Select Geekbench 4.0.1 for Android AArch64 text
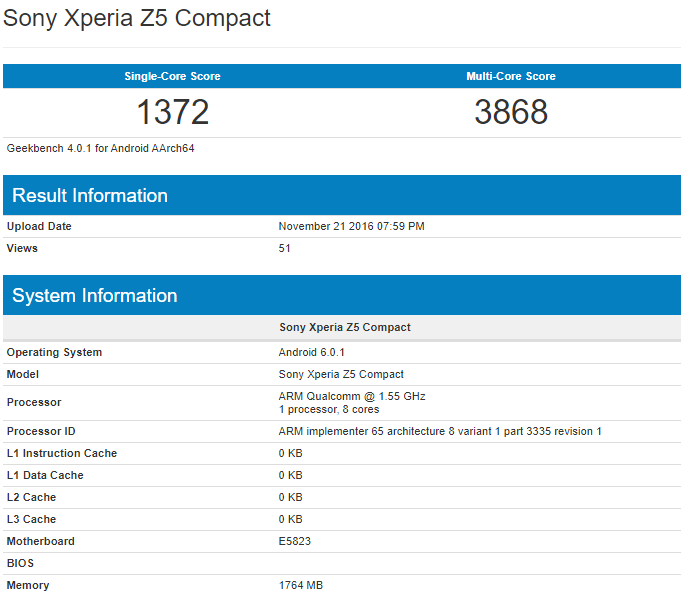Image resolution: width=692 pixels, height=596 pixels. [100, 148]
